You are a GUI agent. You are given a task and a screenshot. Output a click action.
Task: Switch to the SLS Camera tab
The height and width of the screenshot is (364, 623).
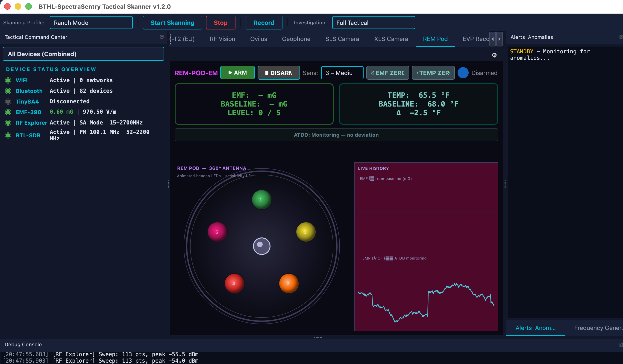[x=342, y=39]
